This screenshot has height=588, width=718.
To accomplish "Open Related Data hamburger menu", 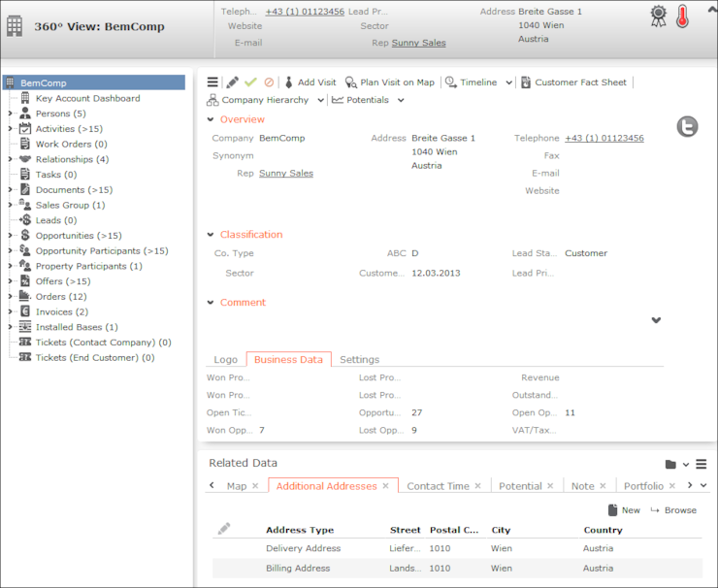I will (702, 465).
